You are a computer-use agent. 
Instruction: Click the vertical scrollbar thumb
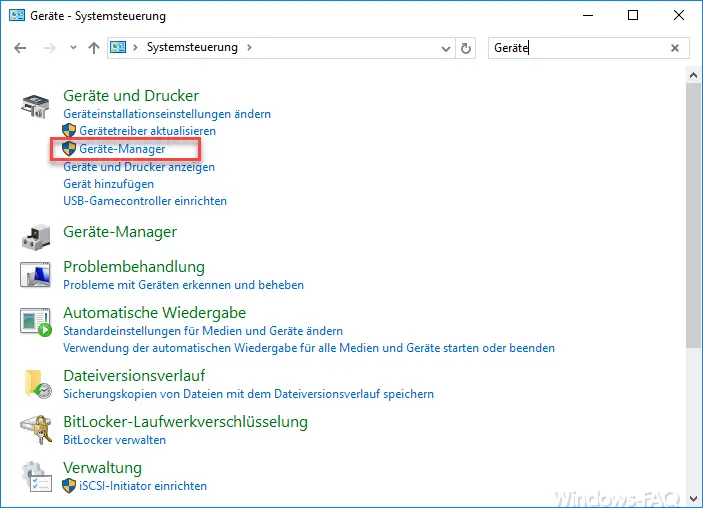pos(693,215)
